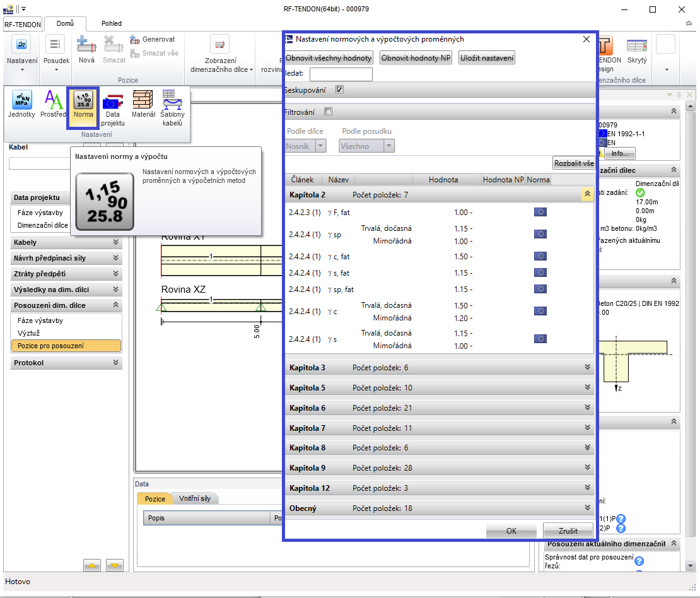The image size is (700, 598).
Task: Switch to the Domů ribbon tab
Action: point(65,23)
